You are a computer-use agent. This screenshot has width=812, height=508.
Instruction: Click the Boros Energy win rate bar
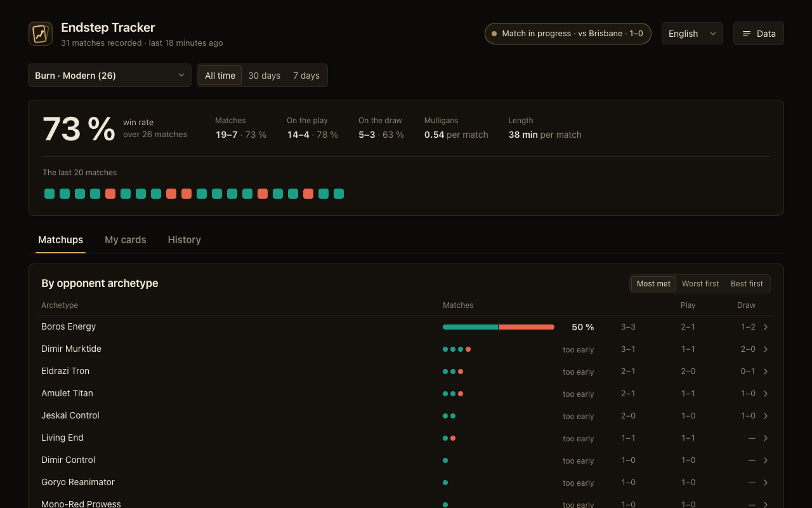pyautogui.click(x=499, y=327)
